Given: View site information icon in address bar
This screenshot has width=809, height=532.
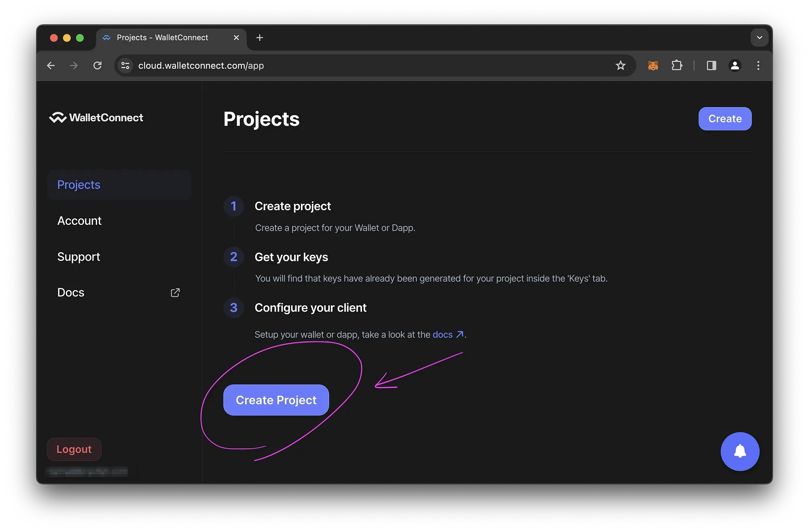Looking at the screenshot, I should pos(125,65).
